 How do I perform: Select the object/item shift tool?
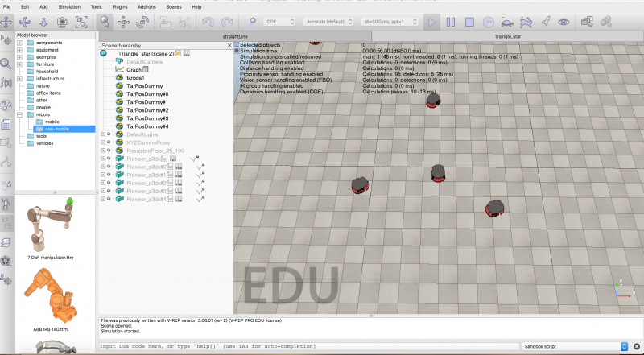pyautogui.click(x=124, y=22)
